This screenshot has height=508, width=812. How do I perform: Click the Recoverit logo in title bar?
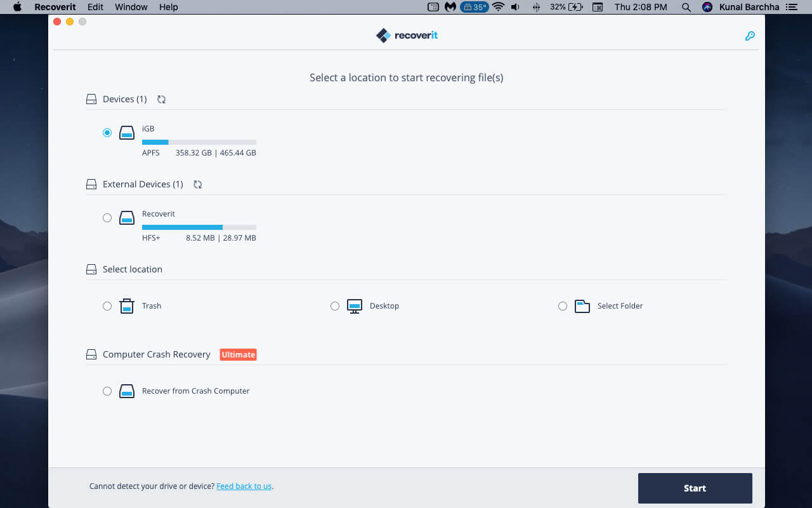click(407, 36)
